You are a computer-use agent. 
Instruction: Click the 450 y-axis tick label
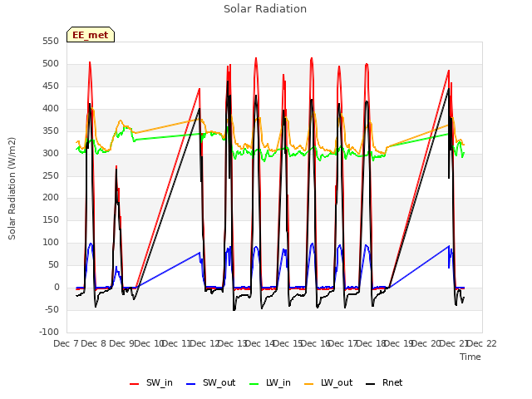coord(51,86)
